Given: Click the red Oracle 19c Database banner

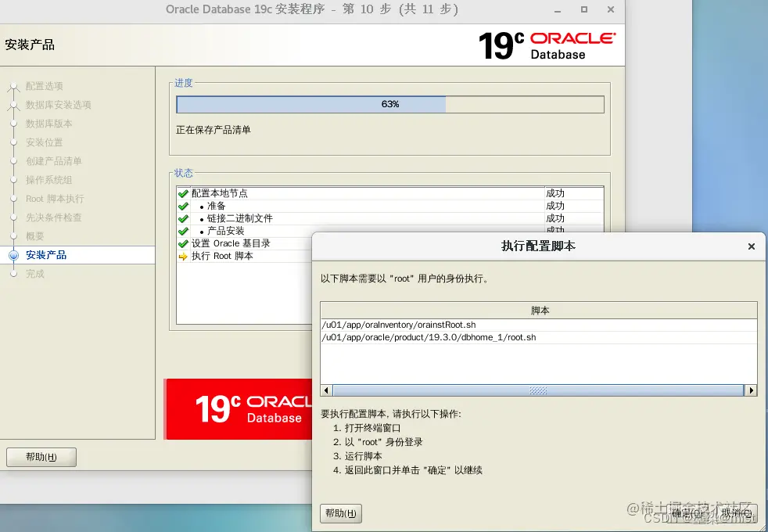Looking at the screenshot, I should tap(239, 409).
